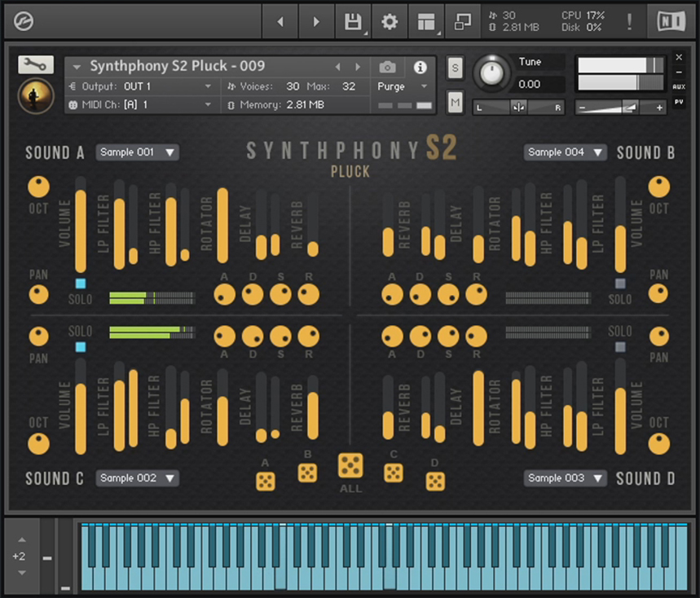Open save menu via small arrow
Image resolution: width=700 pixels, height=598 pixels.
coord(366,33)
